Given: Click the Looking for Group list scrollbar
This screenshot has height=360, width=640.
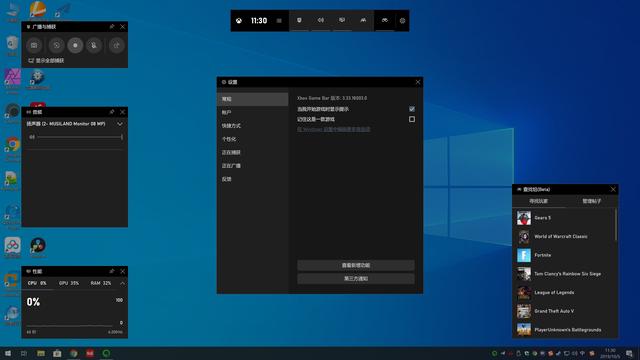Looking at the screenshot, I should click(x=616, y=225).
